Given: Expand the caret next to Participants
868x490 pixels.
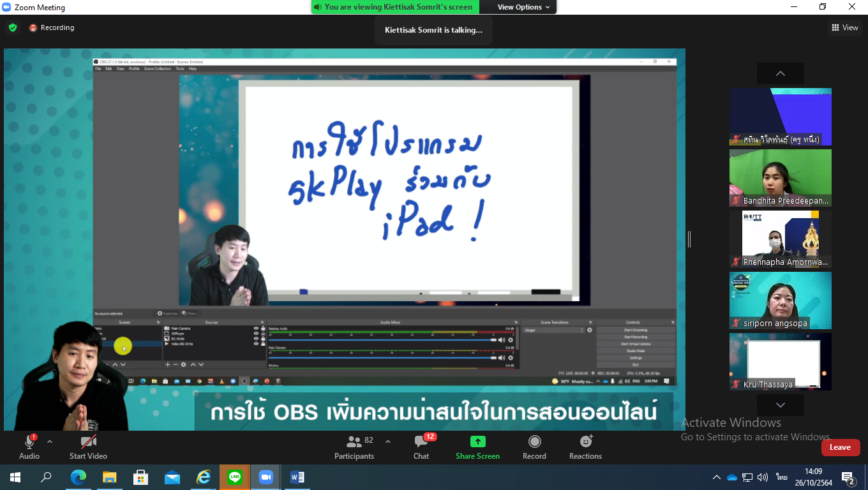Looking at the screenshot, I should tap(387, 442).
